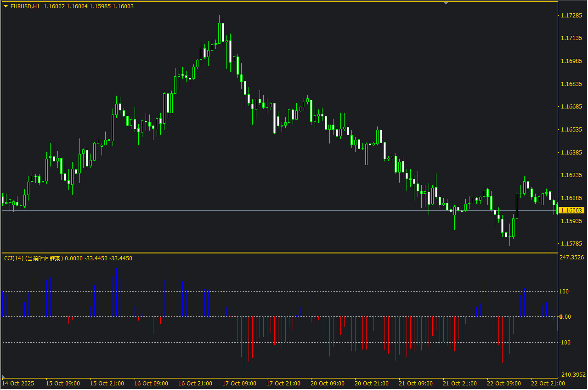Click the highlighted current price tag 1.16003

[571, 210]
